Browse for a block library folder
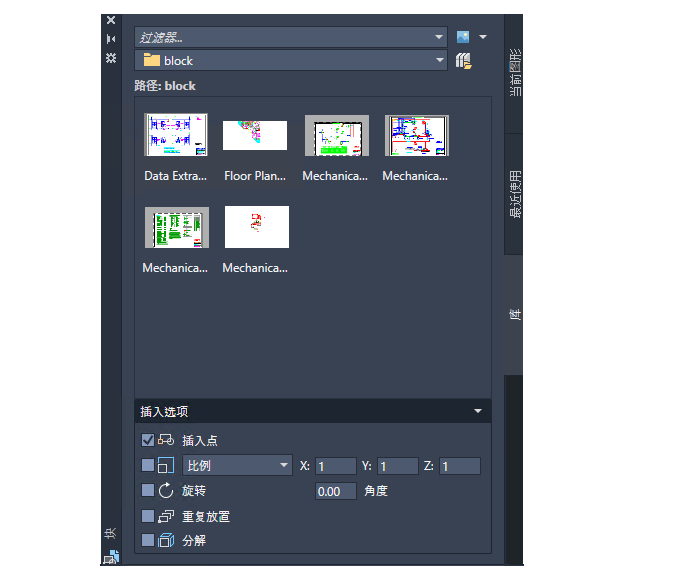697x566 pixels. [x=464, y=61]
